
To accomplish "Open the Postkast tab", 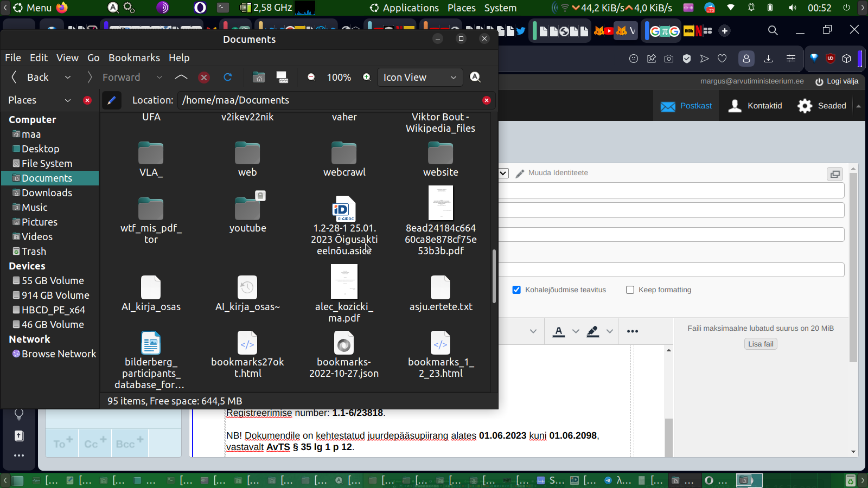I will [x=686, y=106].
